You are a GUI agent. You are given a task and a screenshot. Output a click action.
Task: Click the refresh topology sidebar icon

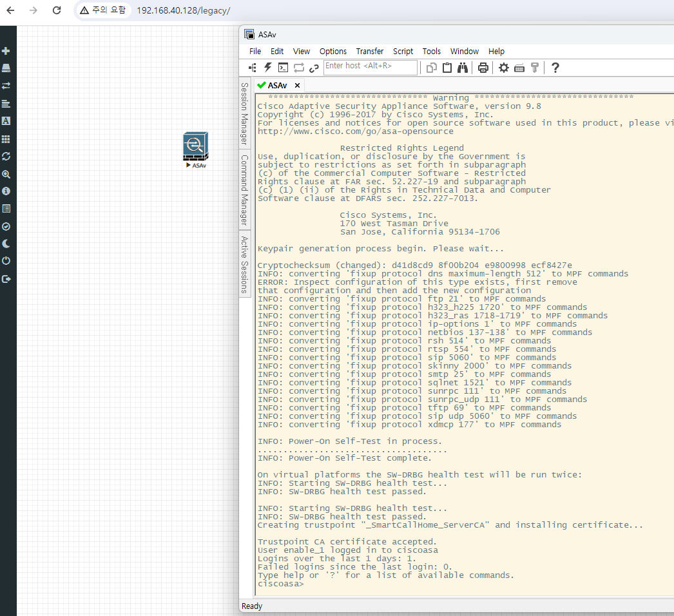6,157
